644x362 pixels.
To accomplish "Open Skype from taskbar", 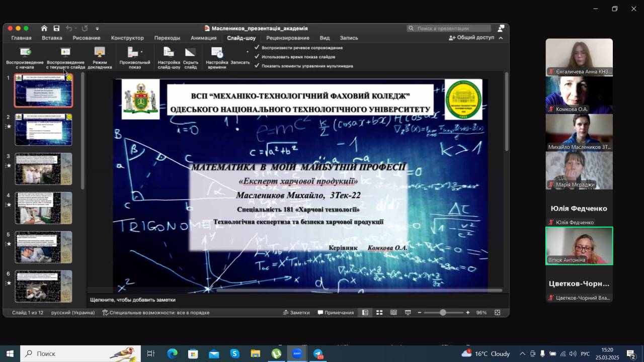I will click(x=234, y=353).
